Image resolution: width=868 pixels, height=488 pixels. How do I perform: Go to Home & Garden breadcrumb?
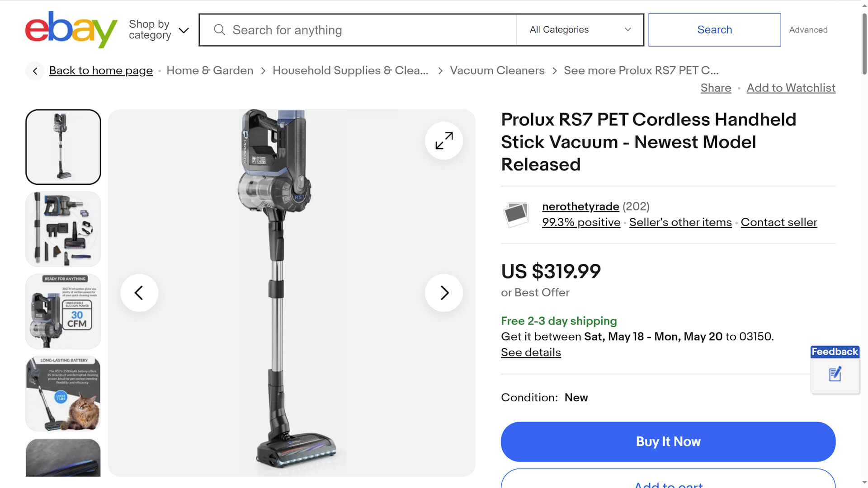pos(210,70)
